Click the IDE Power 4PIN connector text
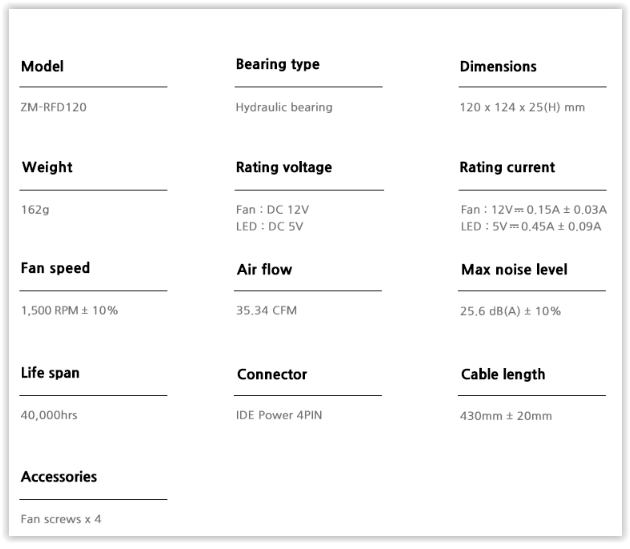This screenshot has width=630, height=549. click(x=279, y=414)
